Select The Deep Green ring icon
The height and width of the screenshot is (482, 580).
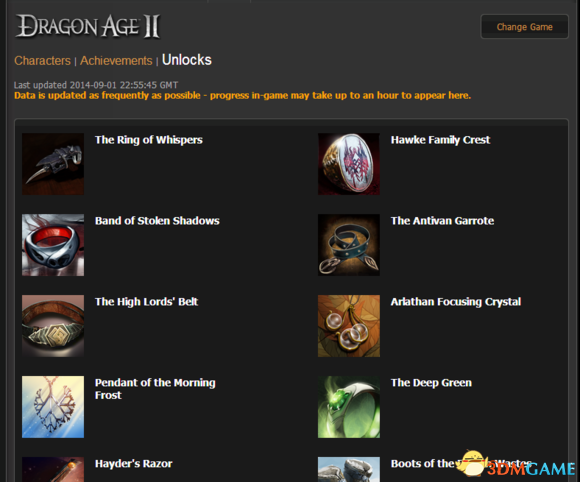pos(349,407)
